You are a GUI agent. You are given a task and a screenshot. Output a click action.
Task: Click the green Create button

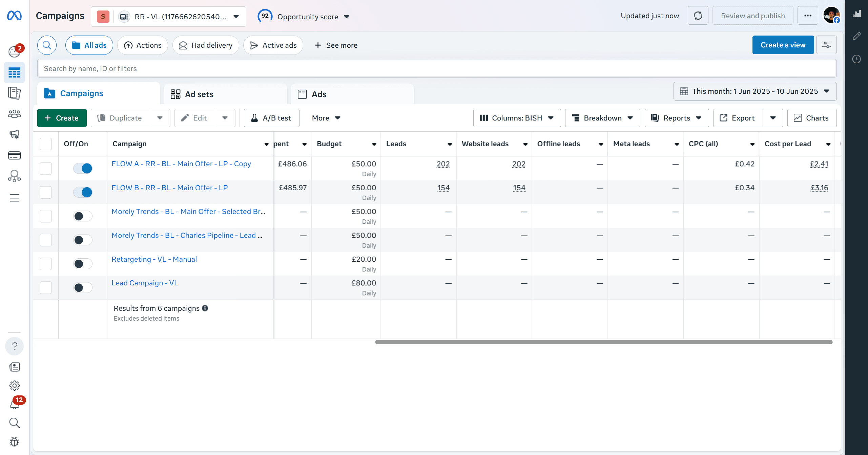(x=62, y=118)
